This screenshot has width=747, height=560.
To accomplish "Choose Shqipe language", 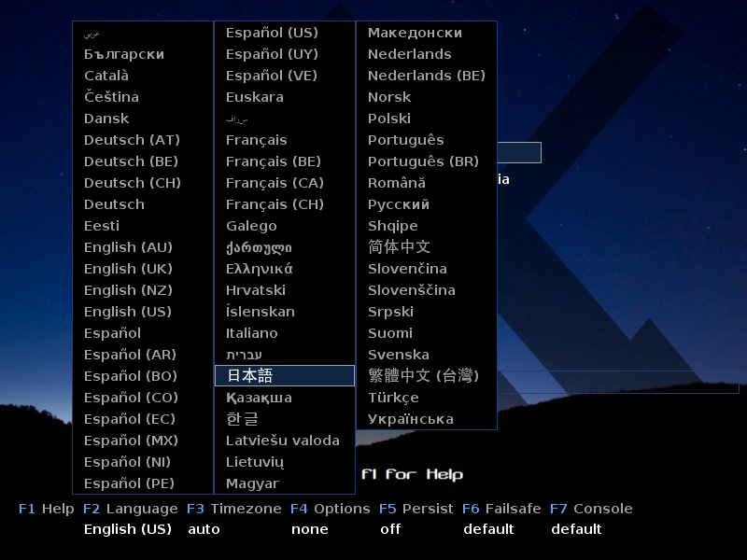I will (x=392, y=226).
